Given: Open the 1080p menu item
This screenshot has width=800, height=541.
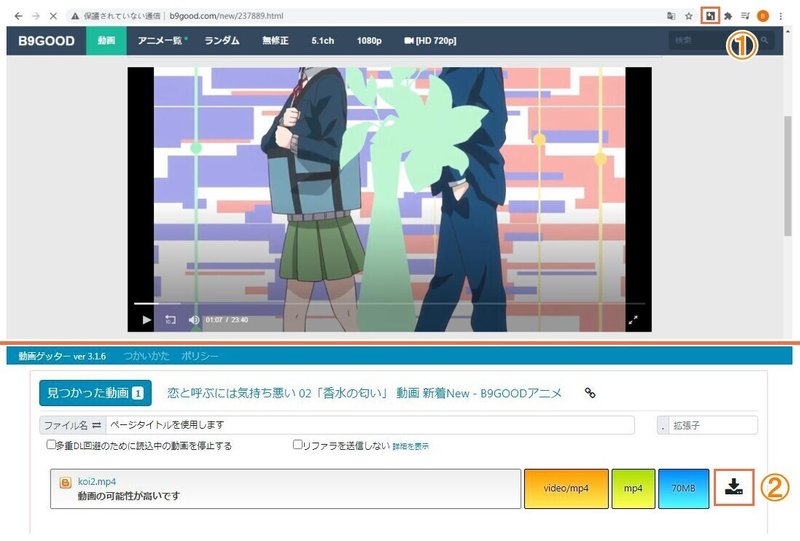Looking at the screenshot, I should pos(369,40).
